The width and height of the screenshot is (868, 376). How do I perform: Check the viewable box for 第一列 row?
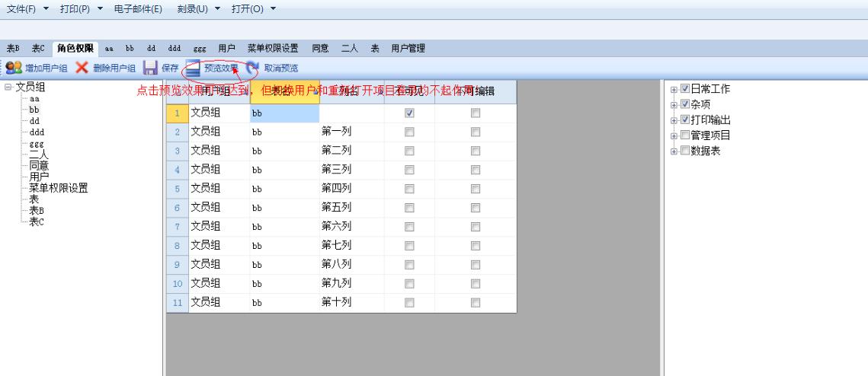coord(409,132)
